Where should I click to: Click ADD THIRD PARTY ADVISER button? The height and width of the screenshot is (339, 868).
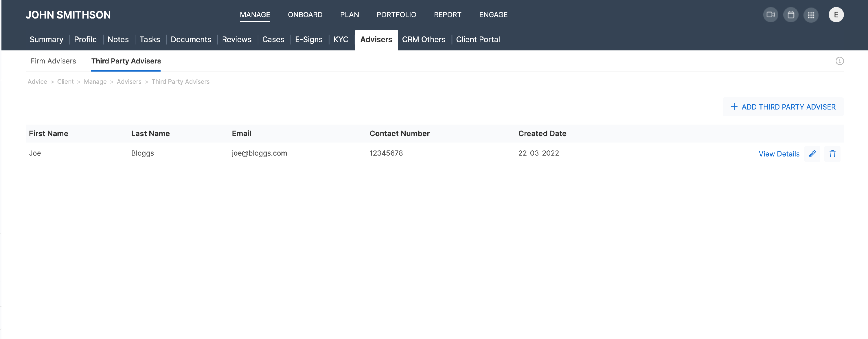click(x=783, y=107)
